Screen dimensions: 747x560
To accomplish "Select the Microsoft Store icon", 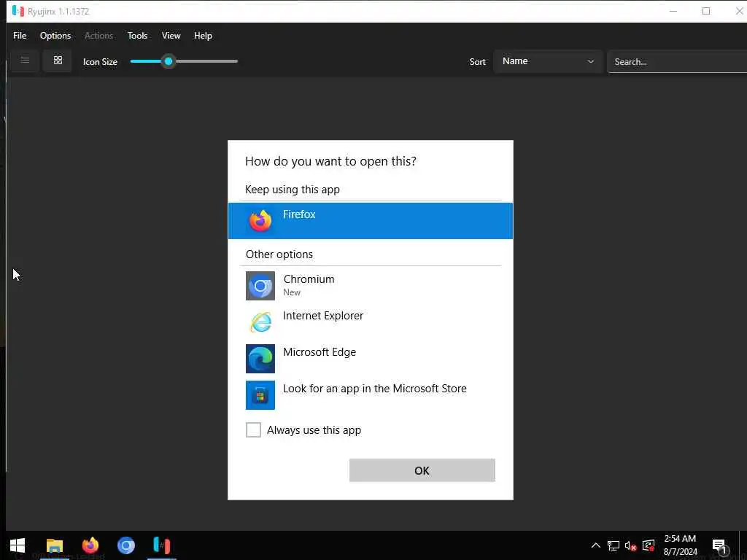I will click(260, 394).
